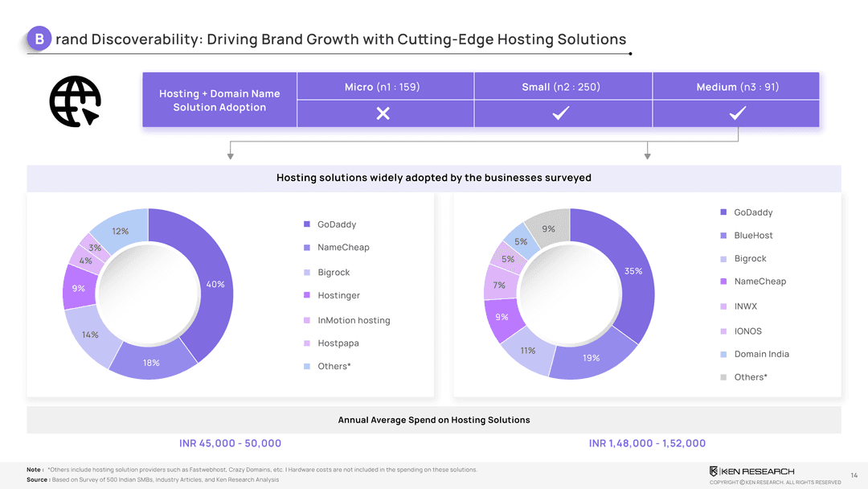Image resolution: width=868 pixels, height=489 pixels.
Task: Click the INR 1,48,000 - 1,52,000 text
Action: [x=647, y=443]
